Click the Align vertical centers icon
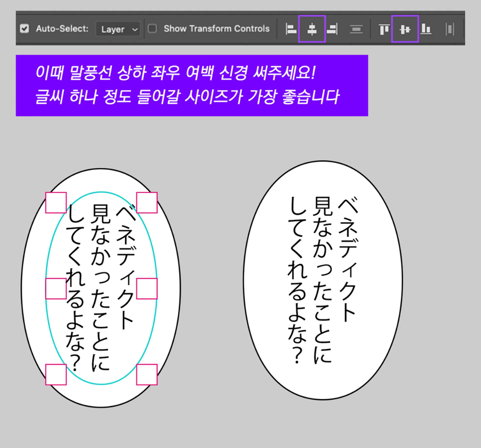 (x=405, y=29)
